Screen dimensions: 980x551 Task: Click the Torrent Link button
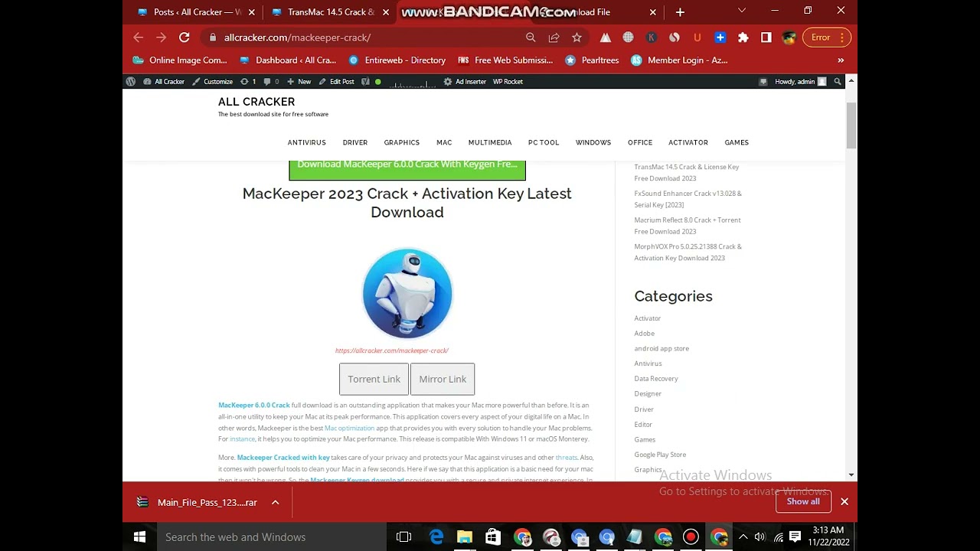point(374,379)
